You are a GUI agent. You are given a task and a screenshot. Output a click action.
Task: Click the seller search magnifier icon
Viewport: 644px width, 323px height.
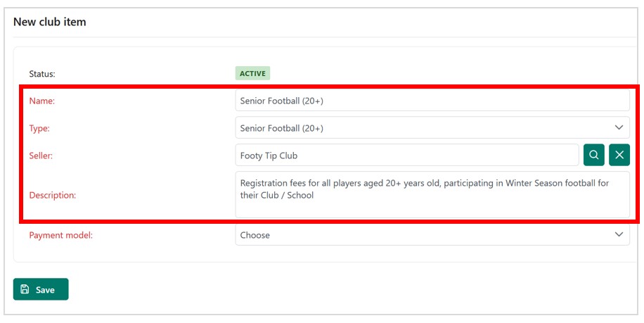(x=594, y=155)
